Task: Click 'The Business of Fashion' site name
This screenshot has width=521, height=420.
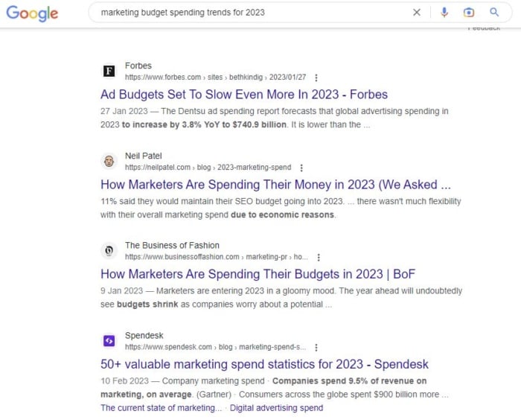Action: [x=172, y=246]
